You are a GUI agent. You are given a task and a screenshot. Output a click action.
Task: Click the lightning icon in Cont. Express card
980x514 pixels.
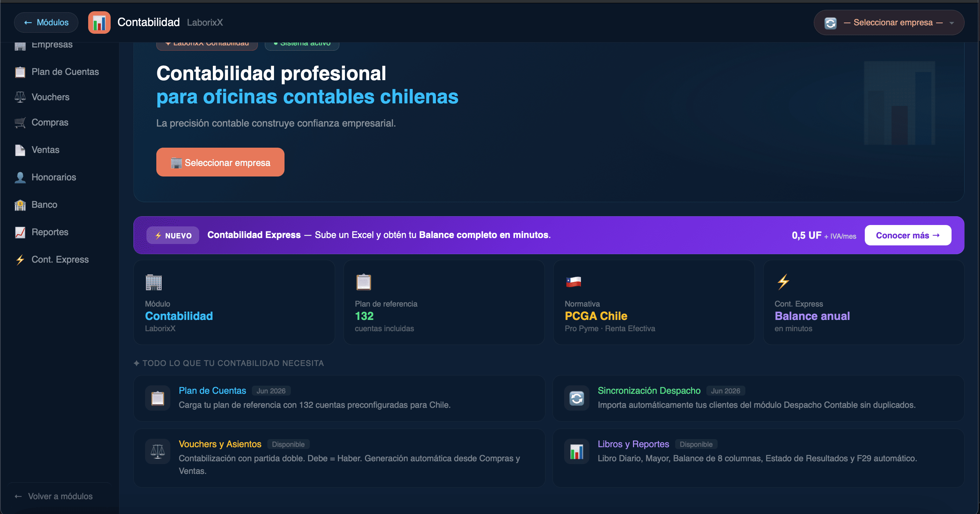[783, 282]
